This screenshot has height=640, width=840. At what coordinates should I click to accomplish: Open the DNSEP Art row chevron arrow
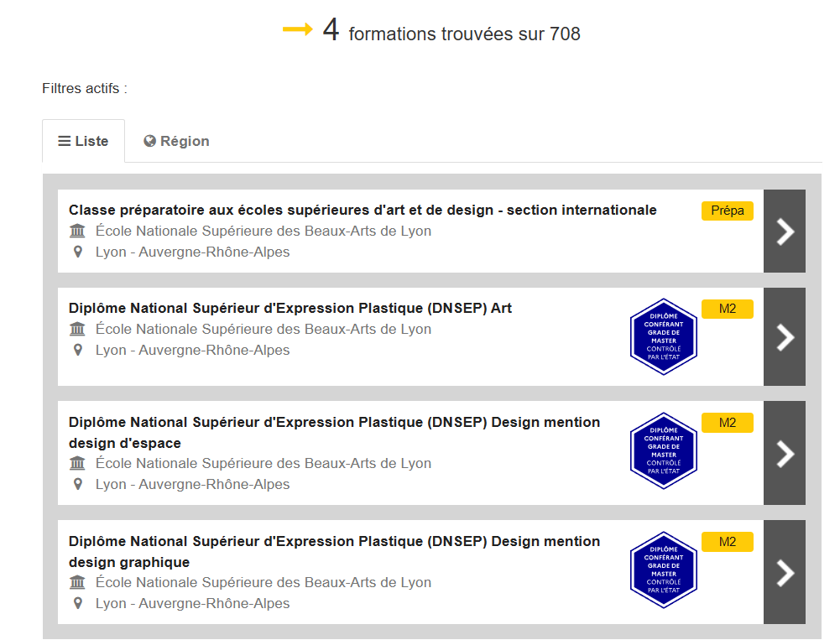pos(785,337)
